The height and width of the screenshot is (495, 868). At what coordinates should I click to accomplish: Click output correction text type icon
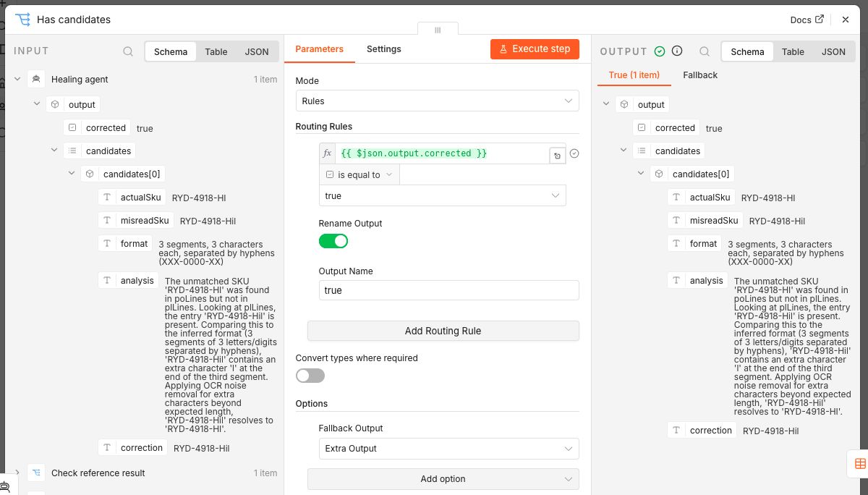pos(677,430)
